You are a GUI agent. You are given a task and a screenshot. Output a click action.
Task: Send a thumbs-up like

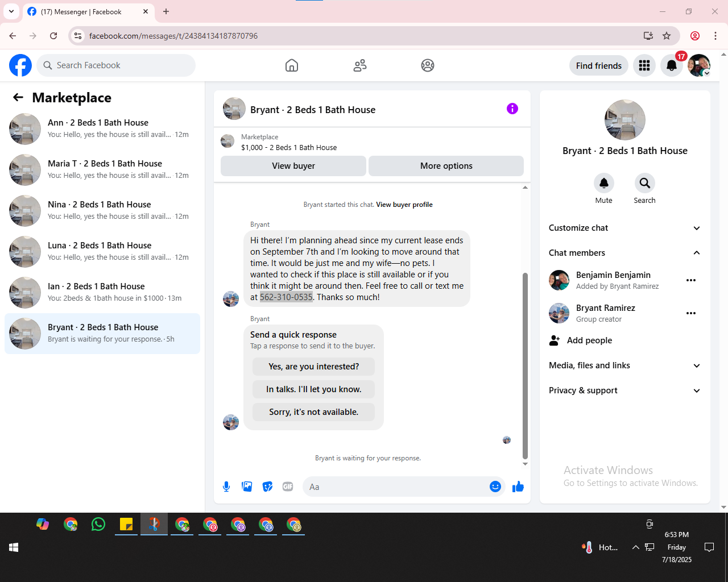518,487
